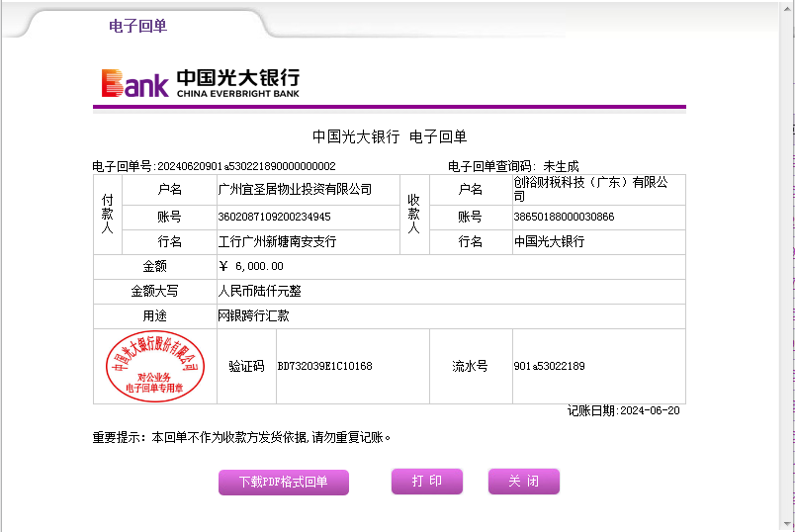Click the 电子回单查询码 未生成 text
The height and width of the screenshot is (532, 795).
513,166
